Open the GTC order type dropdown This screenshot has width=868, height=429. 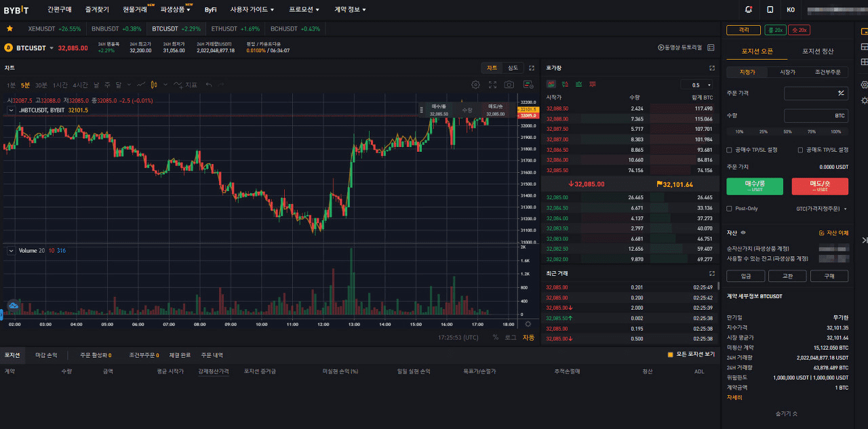[x=822, y=209]
